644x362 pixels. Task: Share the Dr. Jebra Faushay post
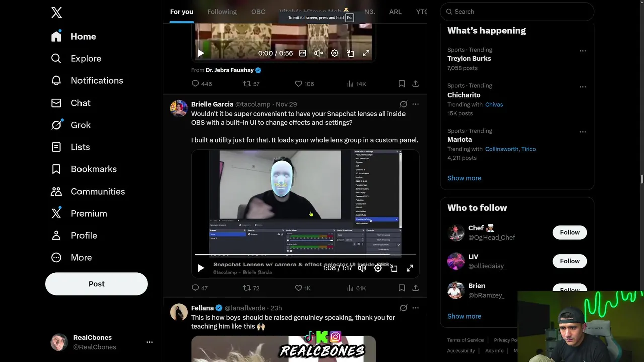pyautogui.click(x=416, y=84)
